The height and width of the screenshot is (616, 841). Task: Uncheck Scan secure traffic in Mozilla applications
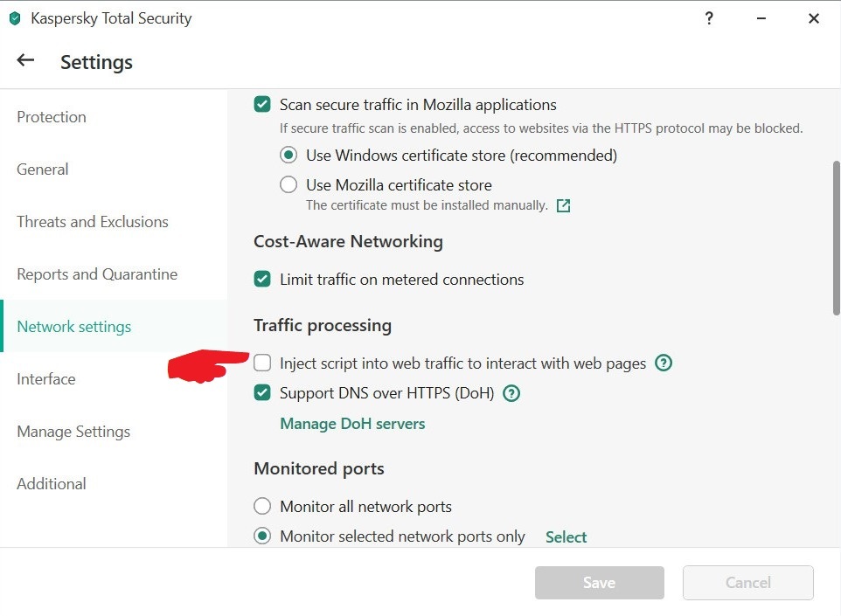click(x=262, y=105)
